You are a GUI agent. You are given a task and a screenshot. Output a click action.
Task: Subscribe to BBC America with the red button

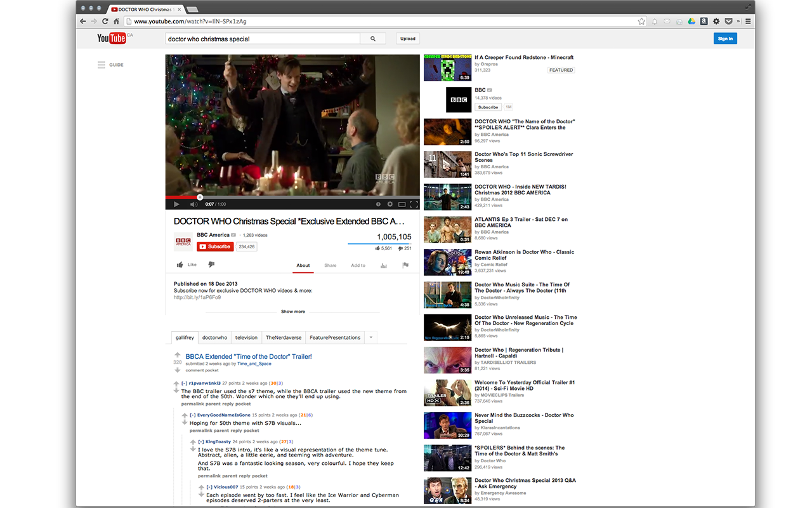(x=214, y=246)
